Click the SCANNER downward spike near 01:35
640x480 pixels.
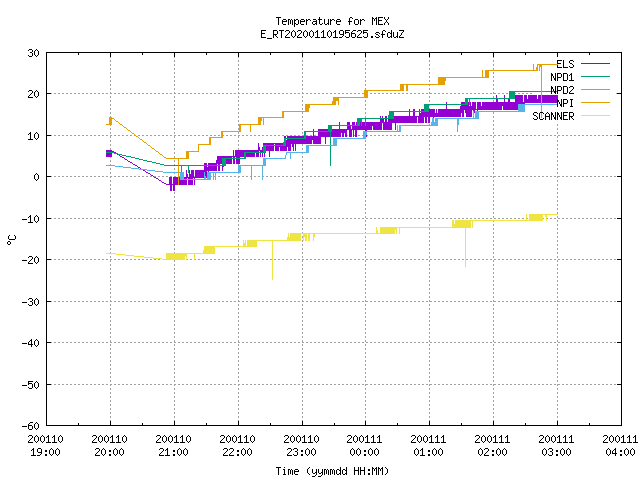465,247
